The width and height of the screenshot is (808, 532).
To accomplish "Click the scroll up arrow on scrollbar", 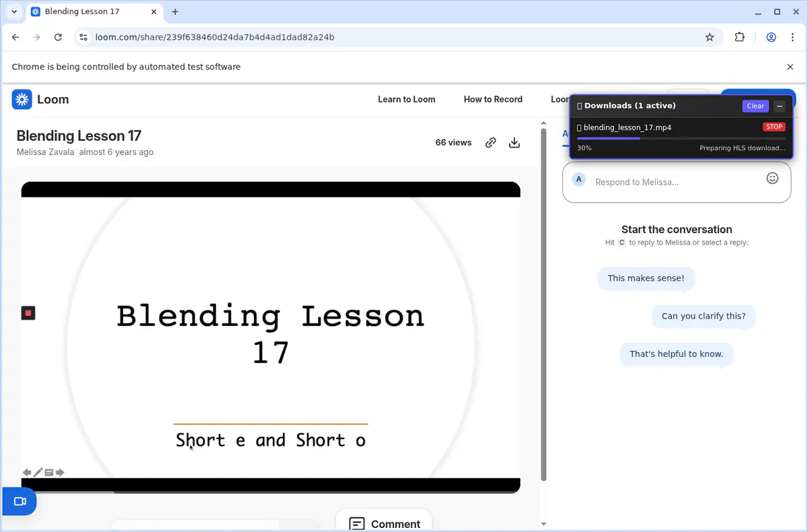I will (543, 123).
